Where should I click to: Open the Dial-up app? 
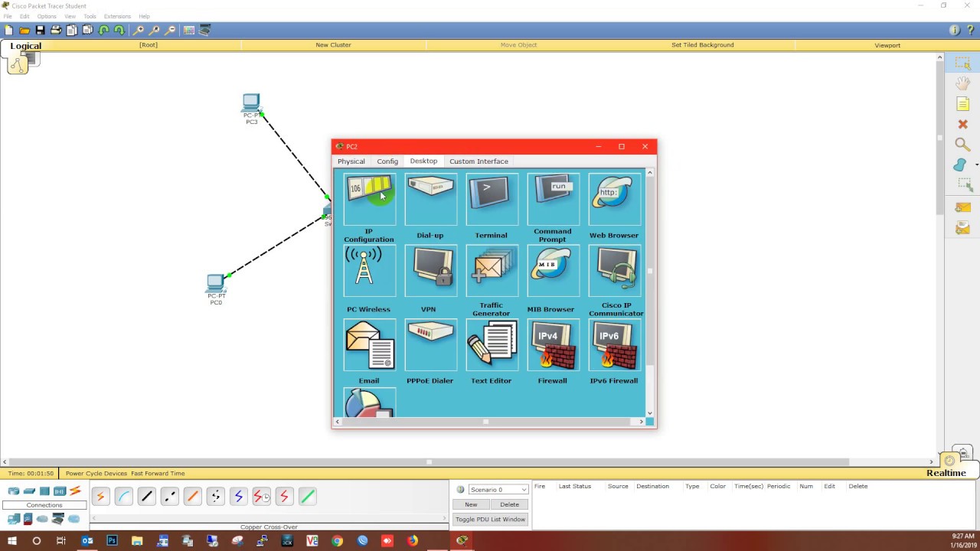431,199
